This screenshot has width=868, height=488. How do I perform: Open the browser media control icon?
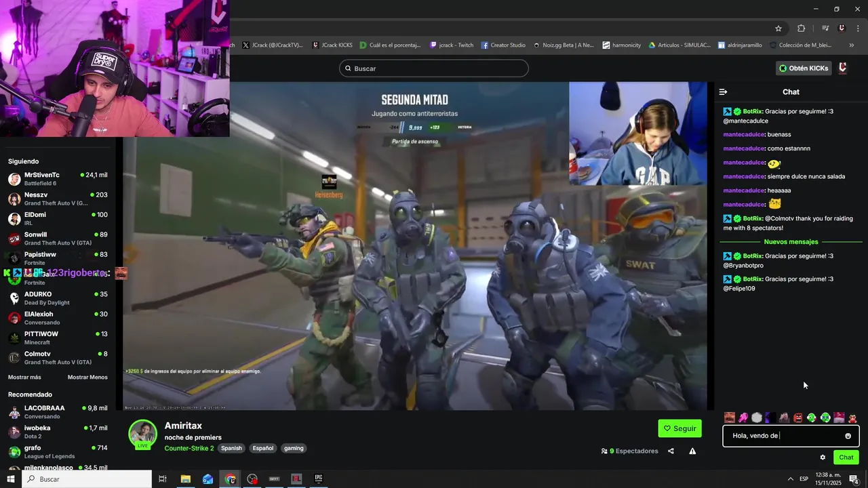click(x=825, y=28)
